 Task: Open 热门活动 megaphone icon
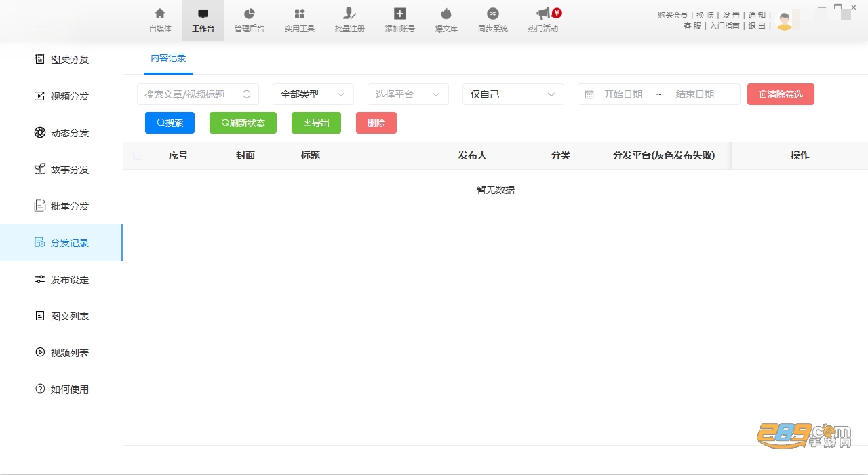[x=543, y=14]
